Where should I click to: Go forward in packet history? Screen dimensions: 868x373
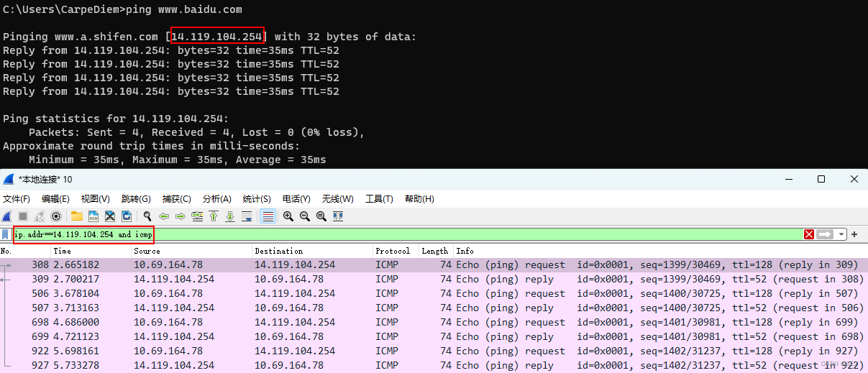[x=181, y=216]
